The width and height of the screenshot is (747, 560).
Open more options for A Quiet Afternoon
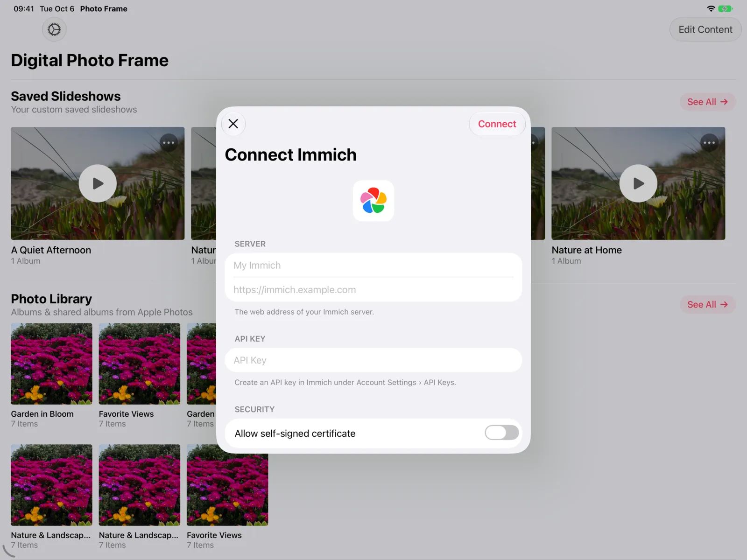click(169, 143)
